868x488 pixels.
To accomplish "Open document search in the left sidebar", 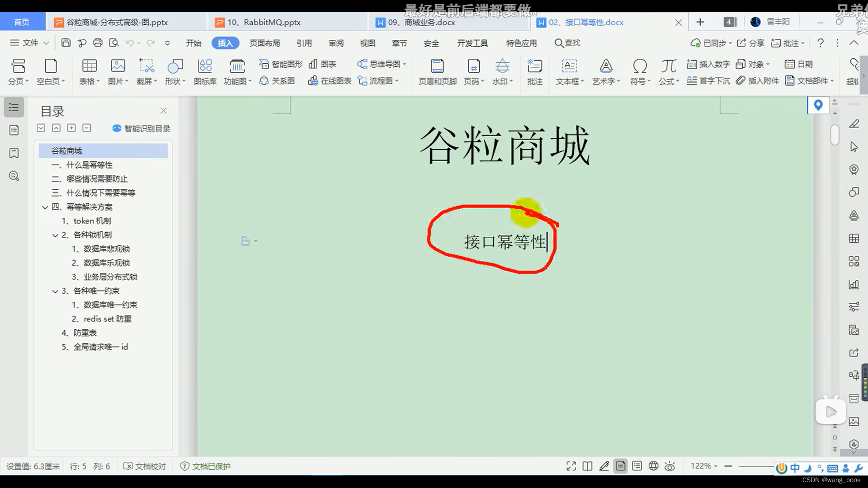I will point(14,176).
